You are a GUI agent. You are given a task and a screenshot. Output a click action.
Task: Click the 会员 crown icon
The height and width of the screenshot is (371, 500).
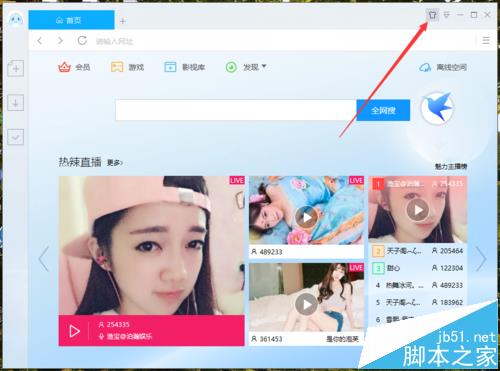pos(64,67)
